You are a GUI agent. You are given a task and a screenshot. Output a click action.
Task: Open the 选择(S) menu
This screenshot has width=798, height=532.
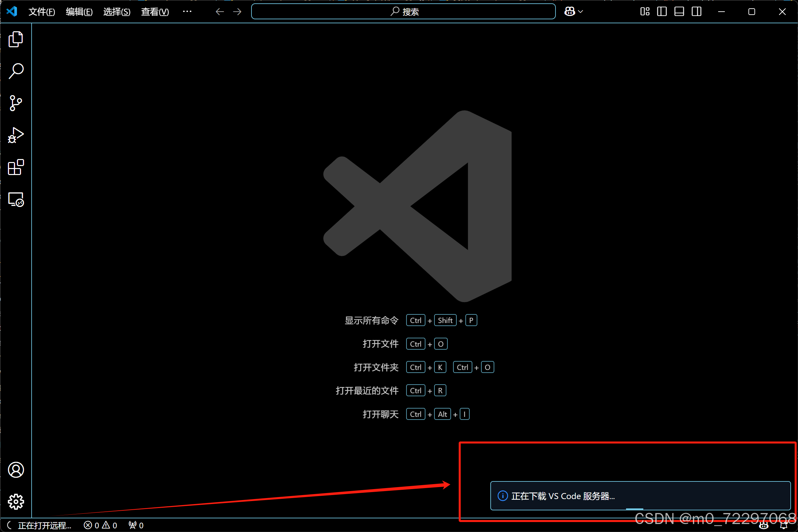click(117, 12)
